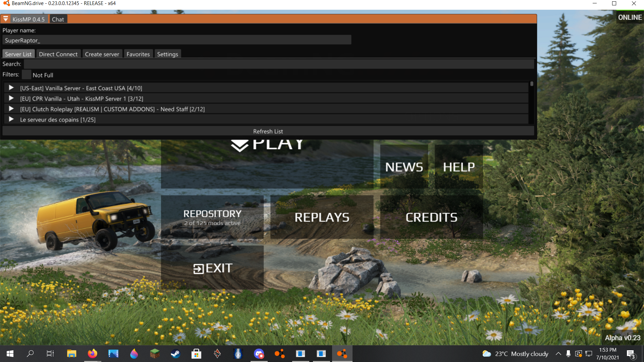The height and width of the screenshot is (362, 644).
Task: Edit the Player name field
Action: pyautogui.click(x=177, y=40)
